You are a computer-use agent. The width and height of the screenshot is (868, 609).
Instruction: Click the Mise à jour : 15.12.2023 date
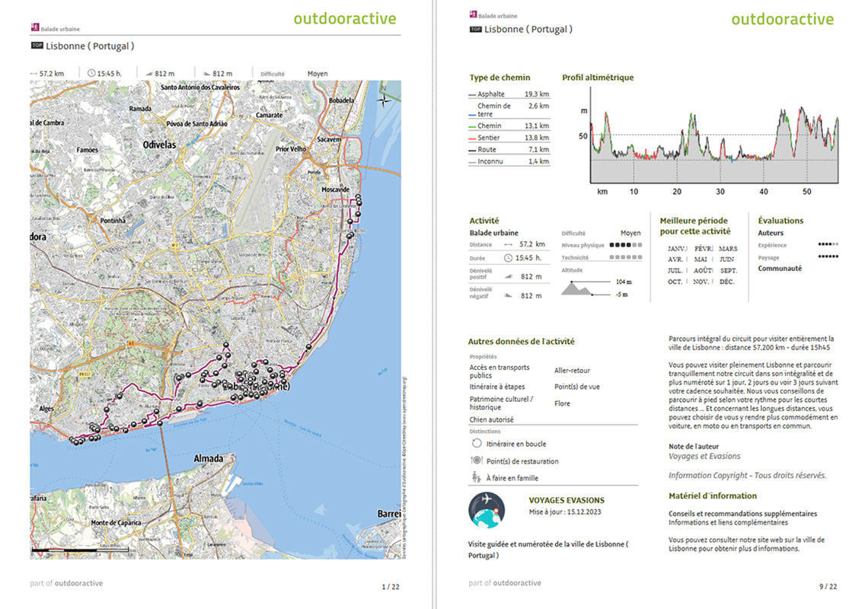565,512
